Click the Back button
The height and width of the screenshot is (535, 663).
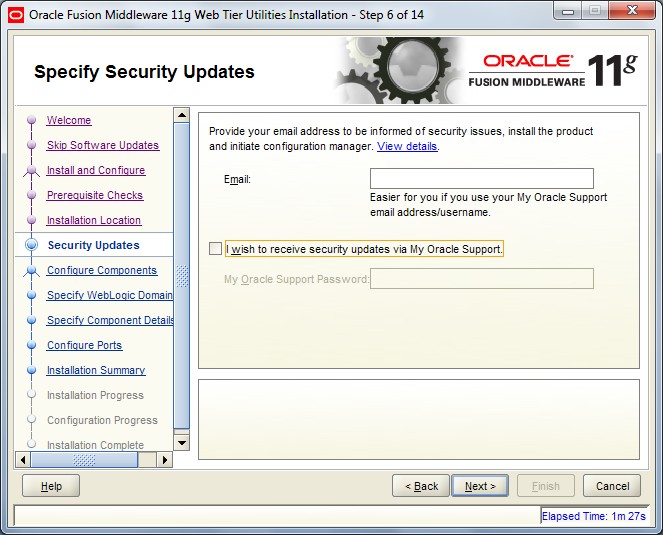pos(421,486)
